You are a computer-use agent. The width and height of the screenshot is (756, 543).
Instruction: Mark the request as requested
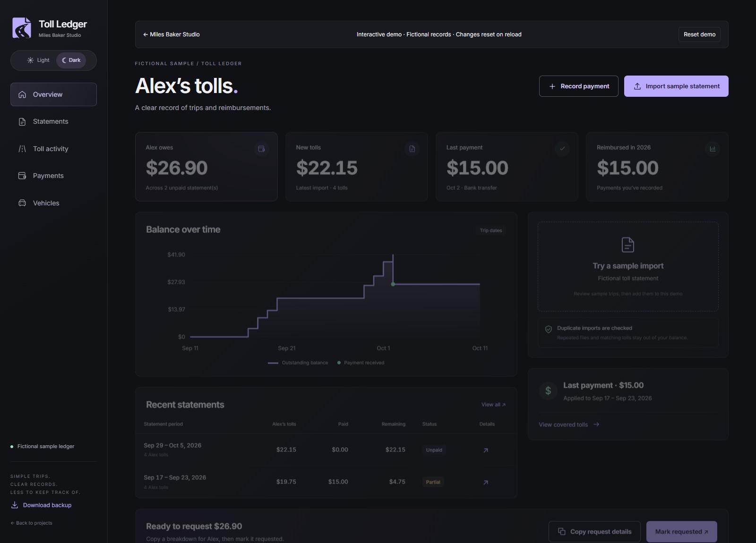681,532
